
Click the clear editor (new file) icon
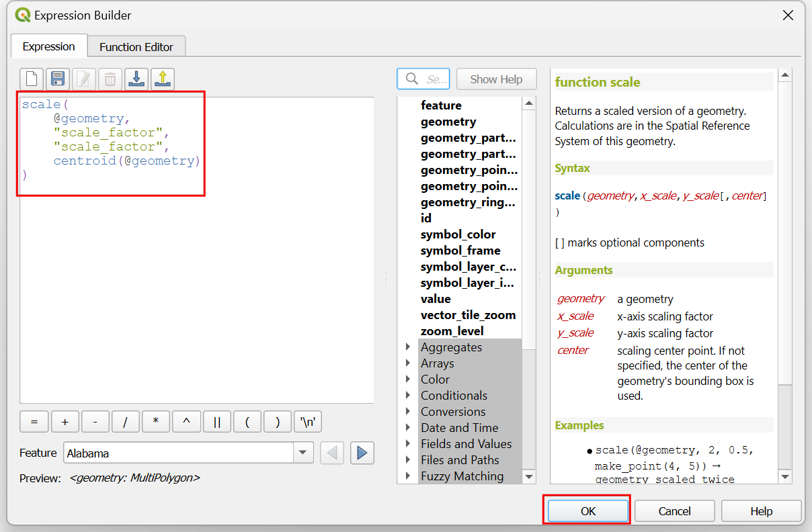[x=32, y=79]
